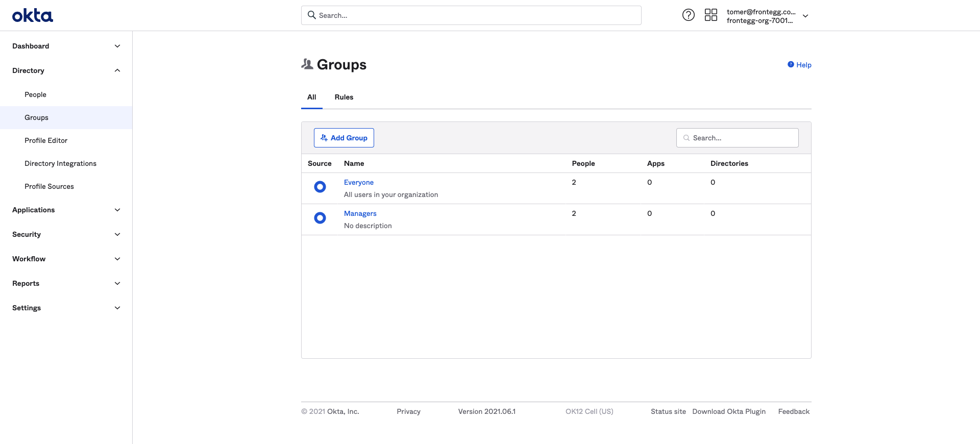The image size is (980, 444).
Task: Click the Help link
Action: (804, 65)
